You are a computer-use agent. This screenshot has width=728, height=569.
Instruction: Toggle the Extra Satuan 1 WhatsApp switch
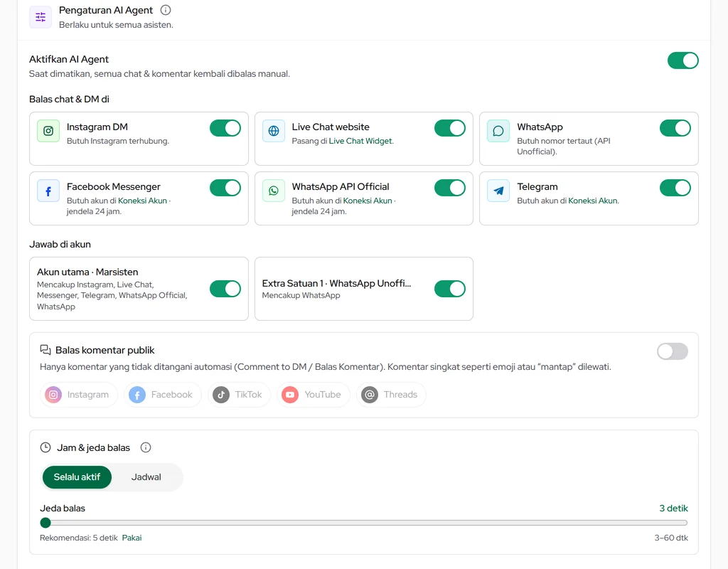click(x=450, y=289)
